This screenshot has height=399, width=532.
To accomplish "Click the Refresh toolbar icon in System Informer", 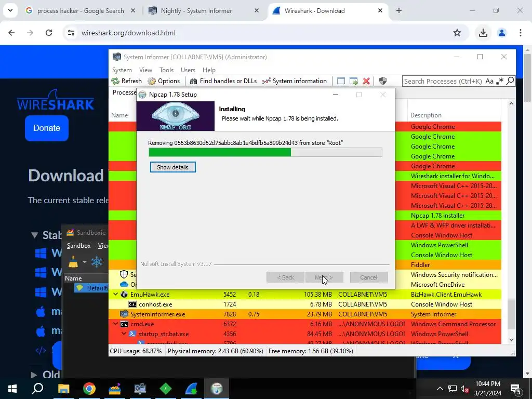I will (x=115, y=81).
